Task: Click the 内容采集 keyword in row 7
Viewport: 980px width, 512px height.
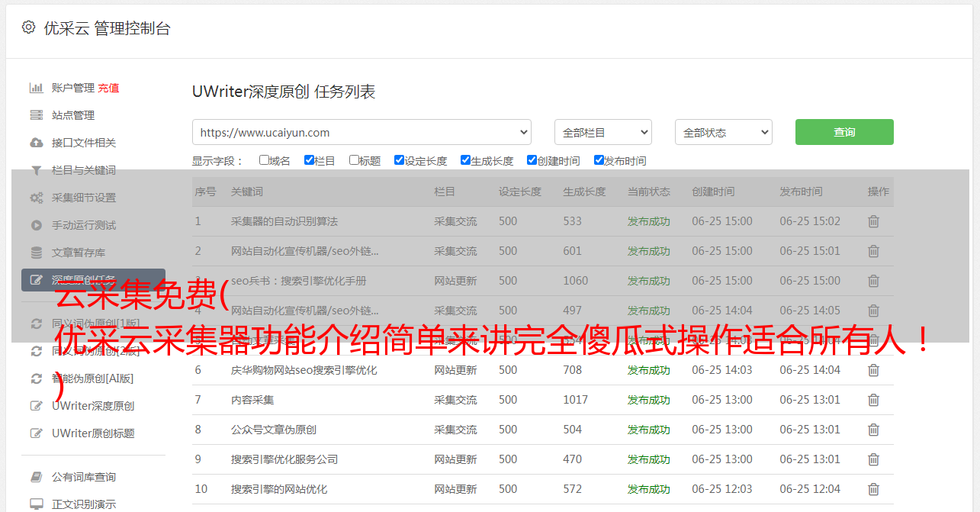Action: [x=252, y=400]
